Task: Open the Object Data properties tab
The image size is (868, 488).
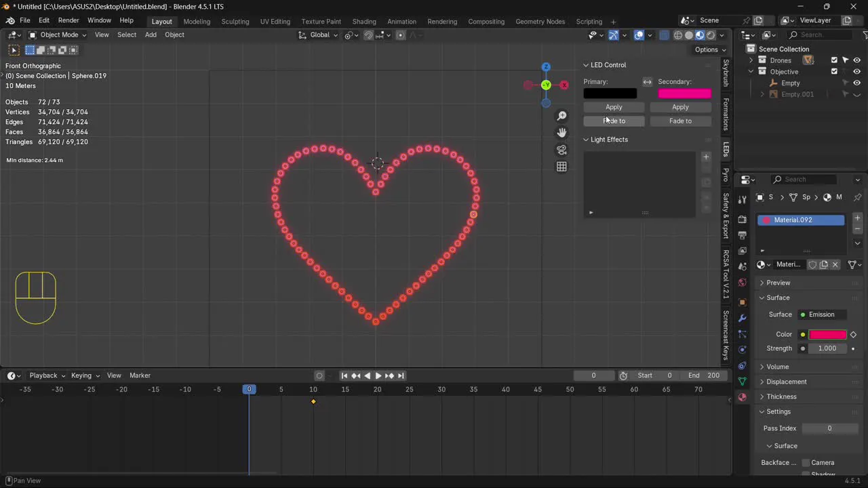Action: 742,382
